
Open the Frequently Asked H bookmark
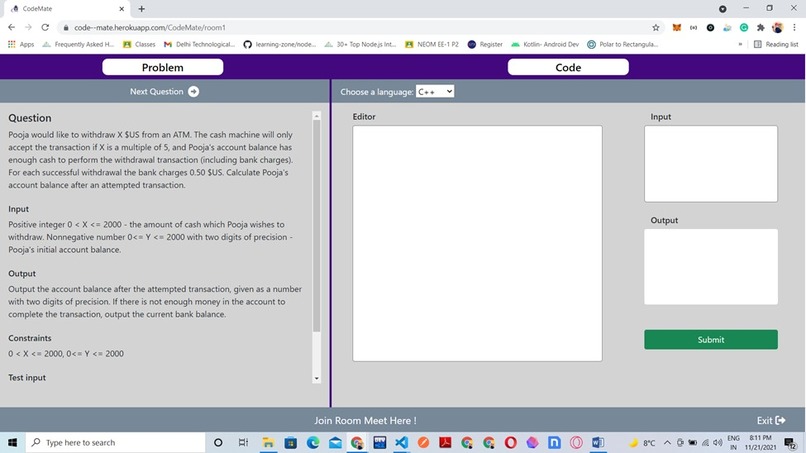pyautogui.click(x=78, y=44)
